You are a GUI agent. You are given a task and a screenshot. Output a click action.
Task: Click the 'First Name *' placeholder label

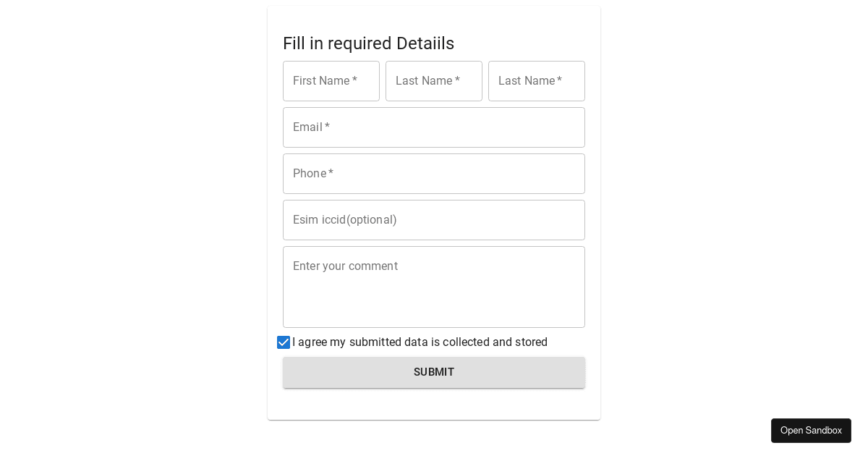[x=325, y=81]
